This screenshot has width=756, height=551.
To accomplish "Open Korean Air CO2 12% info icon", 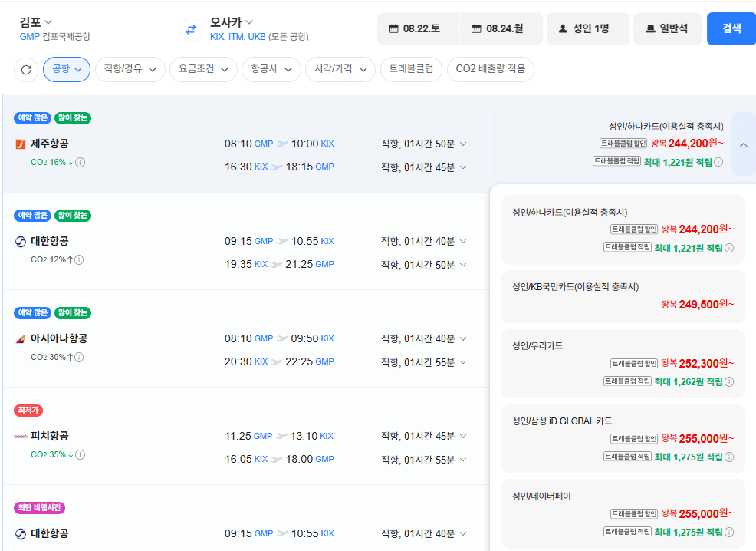I will pyautogui.click(x=79, y=259).
